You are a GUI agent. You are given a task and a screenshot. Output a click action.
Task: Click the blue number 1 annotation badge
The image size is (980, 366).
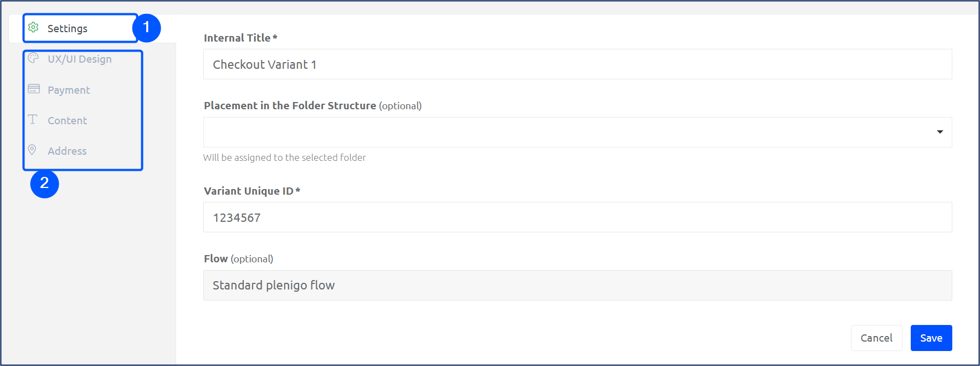pos(146,27)
